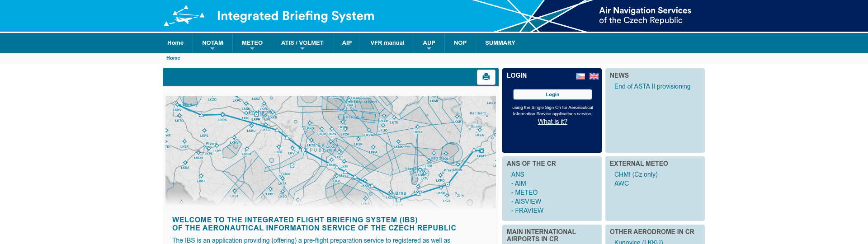Viewport: 868px width, 244px height.
Task: Click 'Integrated Briefing System' header title
Action: (296, 16)
